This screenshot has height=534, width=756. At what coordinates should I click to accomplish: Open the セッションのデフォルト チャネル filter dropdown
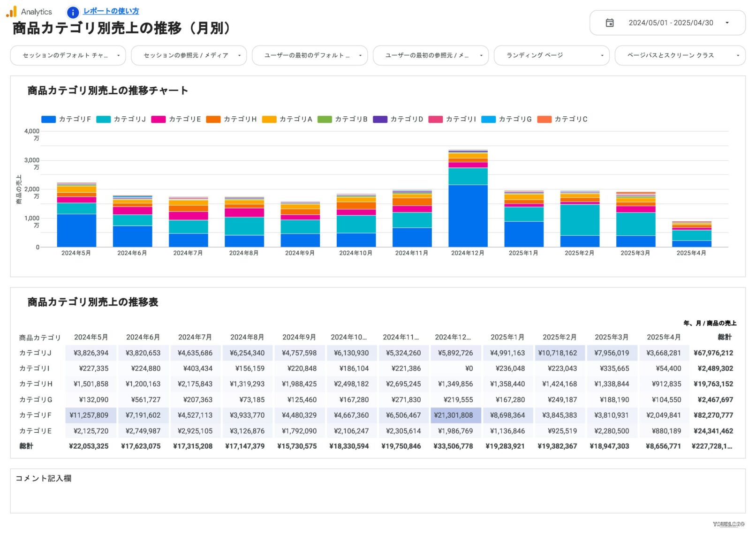tap(68, 55)
